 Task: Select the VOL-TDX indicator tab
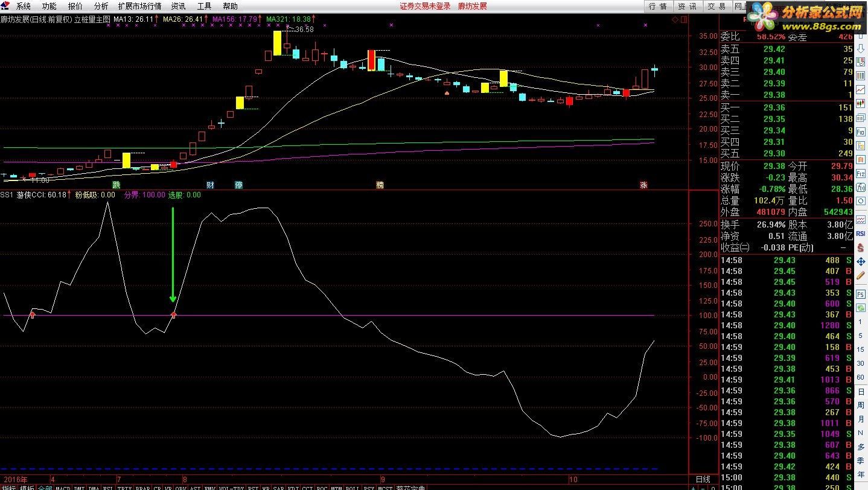[x=232, y=486]
